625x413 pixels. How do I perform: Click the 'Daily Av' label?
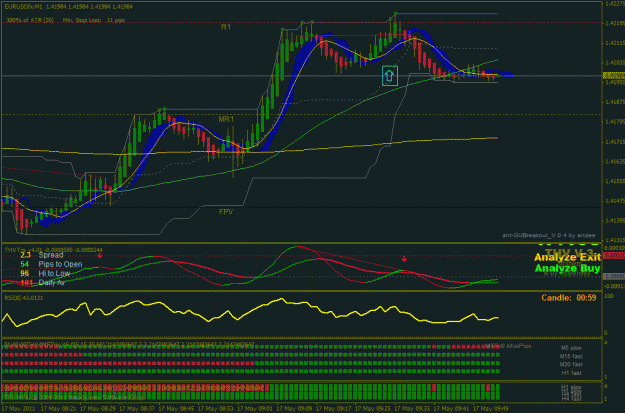[51, 283]
